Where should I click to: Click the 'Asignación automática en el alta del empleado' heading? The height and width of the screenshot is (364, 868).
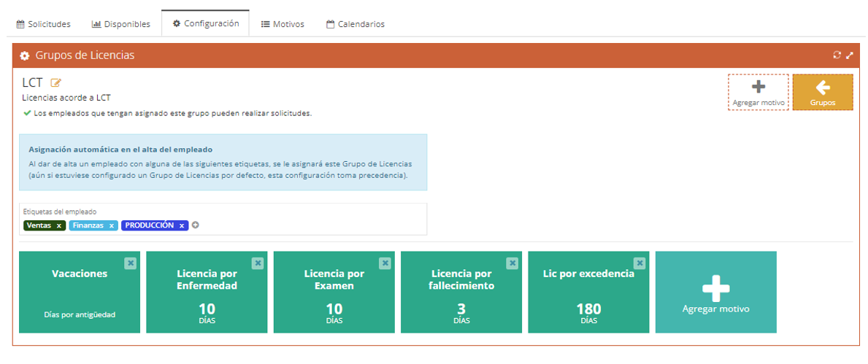point(120,150)
